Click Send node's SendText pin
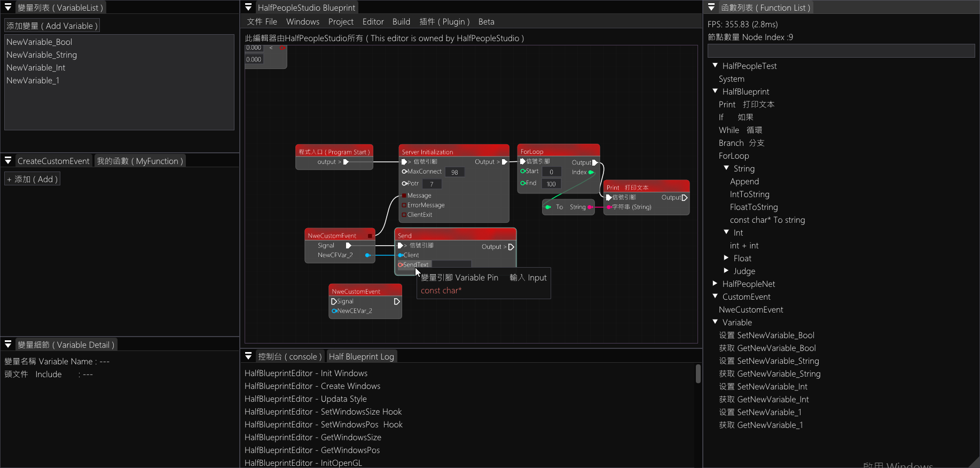980x468 pixels. click(x=401, y=264)
